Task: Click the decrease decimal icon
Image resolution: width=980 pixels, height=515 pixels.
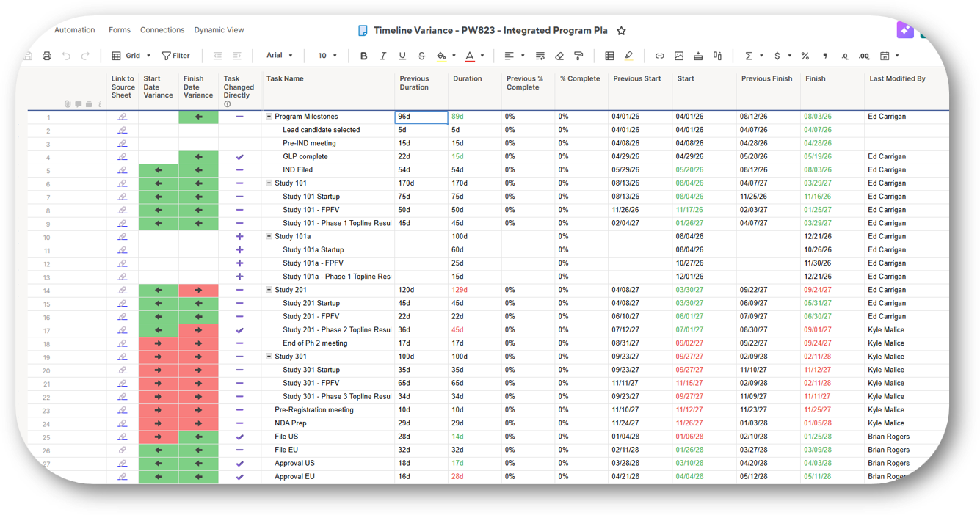Action: point(845,56)
